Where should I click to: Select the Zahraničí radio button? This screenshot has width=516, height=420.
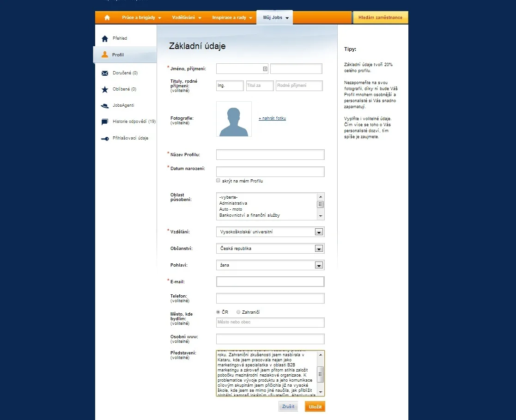coord(238,312)
